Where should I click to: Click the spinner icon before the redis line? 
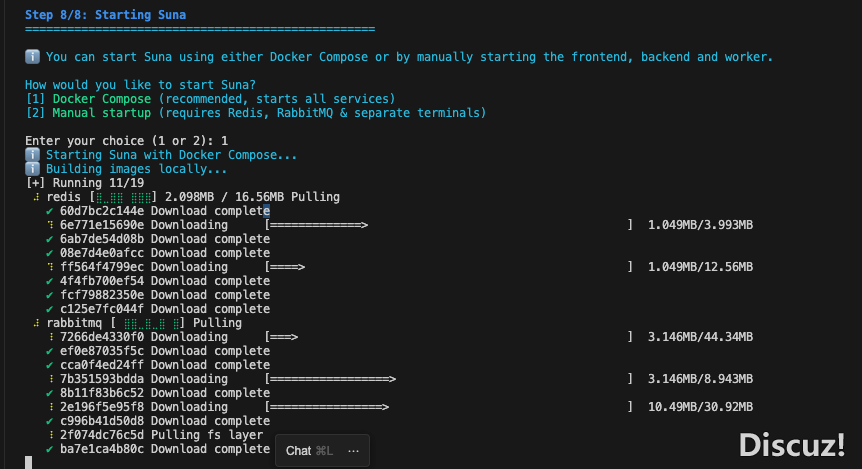(x=35, y=197)
